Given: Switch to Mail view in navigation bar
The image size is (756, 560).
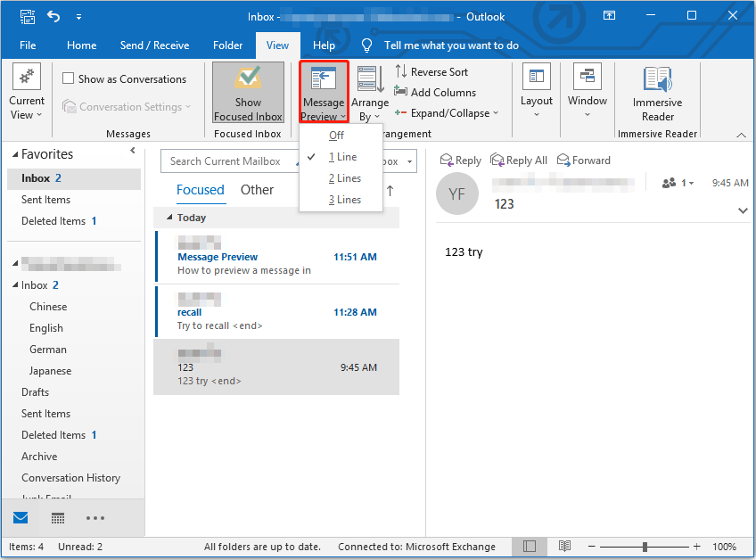Looking at the screenshot, I should click(x=20, y=517).
